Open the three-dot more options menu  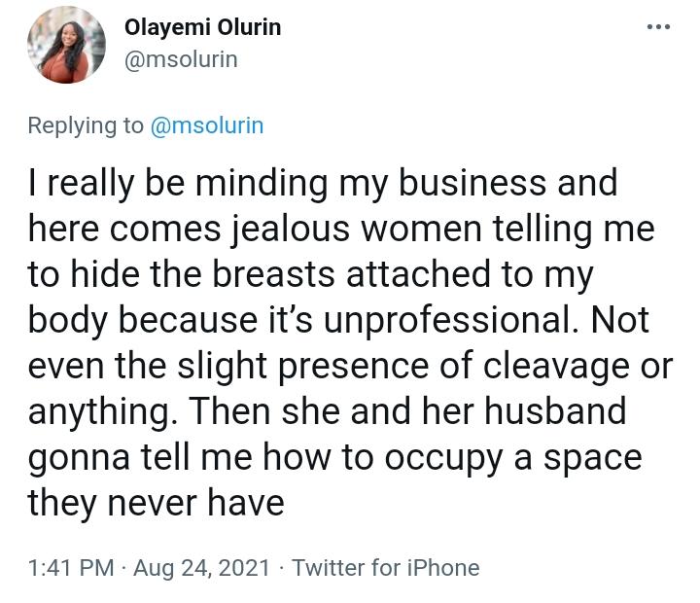pyautogui.click(x=658, y=27)
